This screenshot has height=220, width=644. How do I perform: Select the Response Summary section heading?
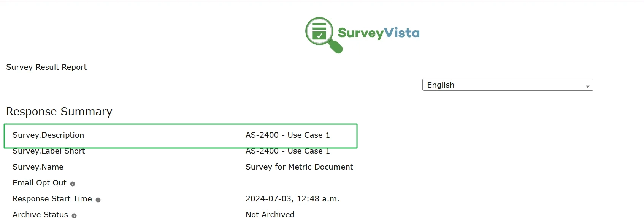tap(59, 111)
